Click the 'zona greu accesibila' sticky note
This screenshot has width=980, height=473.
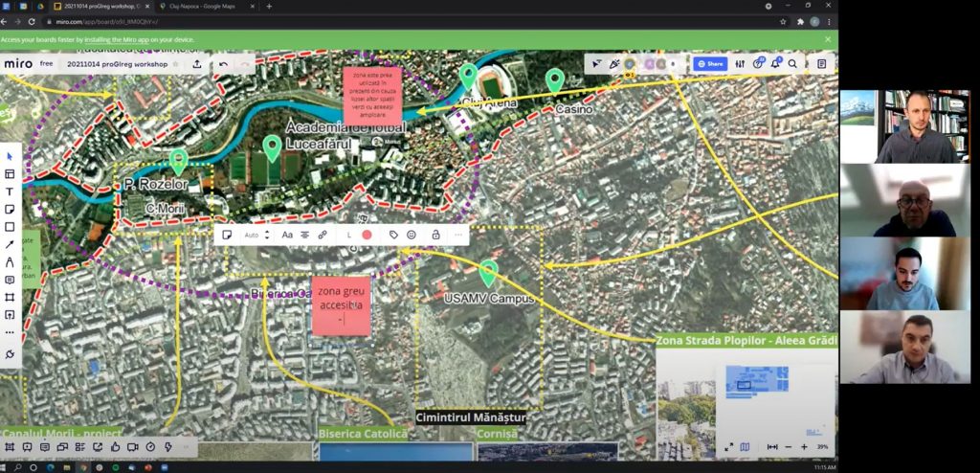click(x=340, y=304)
